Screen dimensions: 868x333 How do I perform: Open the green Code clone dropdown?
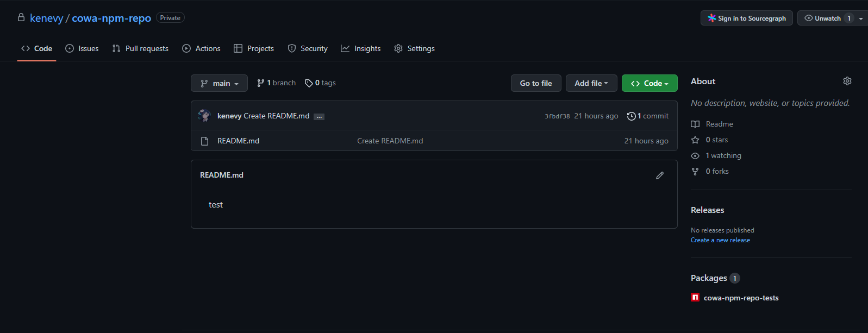tap(649, 83)
